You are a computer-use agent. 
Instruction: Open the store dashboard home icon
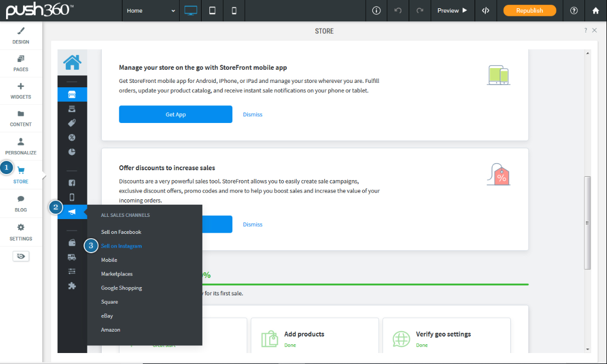click(x=73, y=62)
